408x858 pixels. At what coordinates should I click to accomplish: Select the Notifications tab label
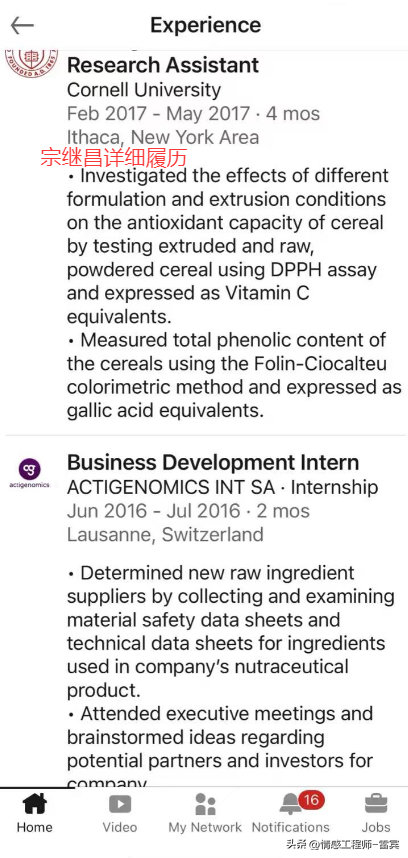(x=291, y=827)
